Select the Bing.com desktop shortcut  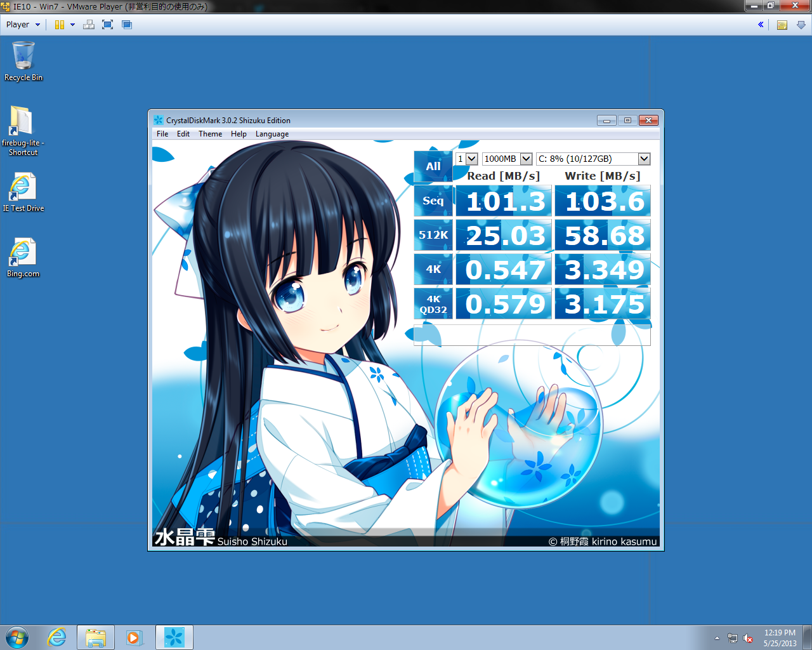pyautogui.click(x=23, y=258)
